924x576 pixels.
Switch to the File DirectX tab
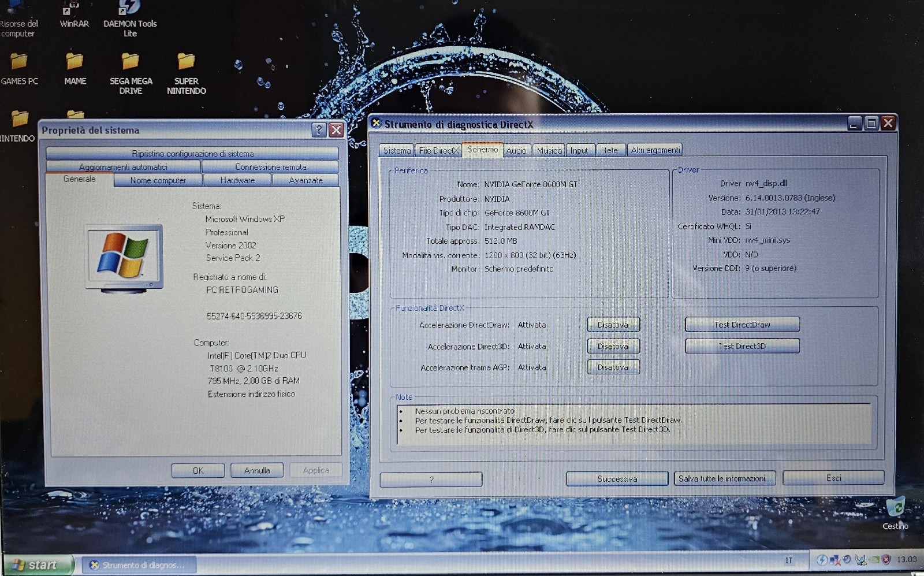(439, 150)
